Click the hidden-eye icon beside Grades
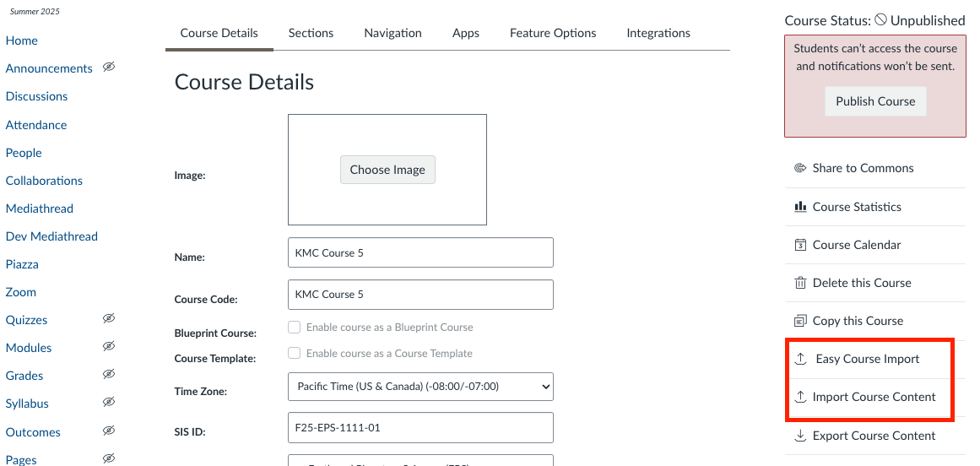Image resolution: width=980 pixels, height=466 pixels. click(x=109, y=375)
